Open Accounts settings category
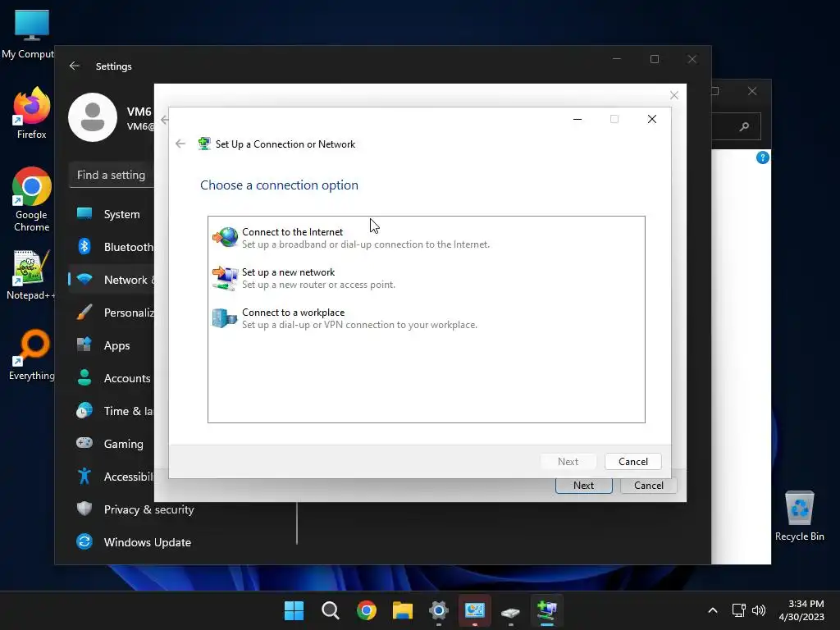 tap(112, 378)
